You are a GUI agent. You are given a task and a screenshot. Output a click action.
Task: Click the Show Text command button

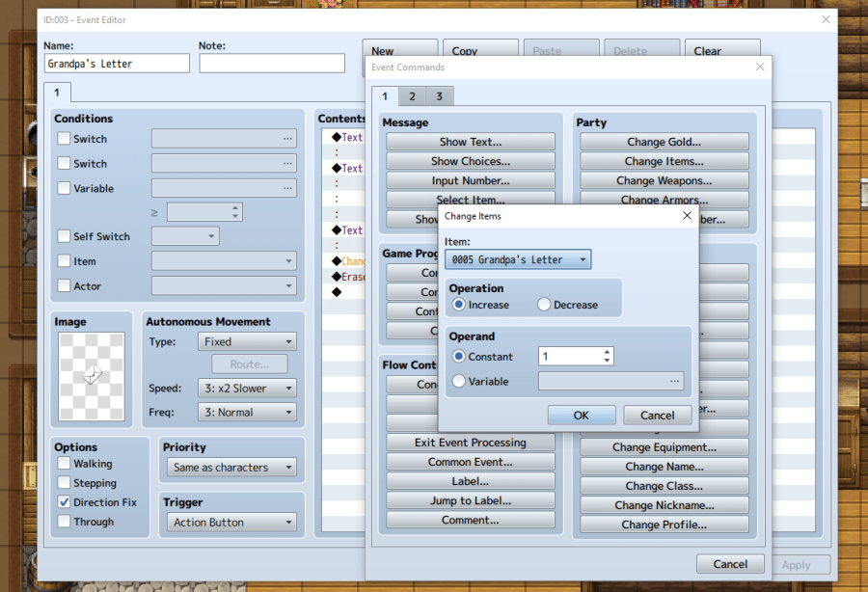[471, 142]
